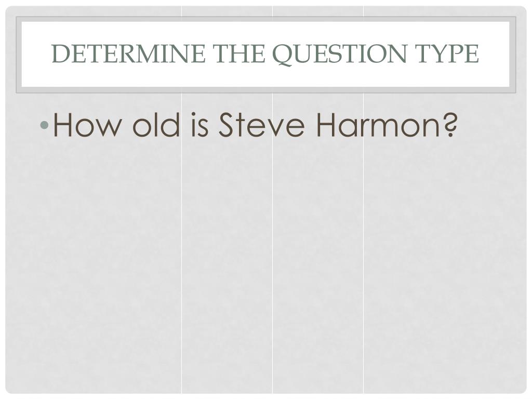Click the name Steve in the question

[x=262, y=125]
